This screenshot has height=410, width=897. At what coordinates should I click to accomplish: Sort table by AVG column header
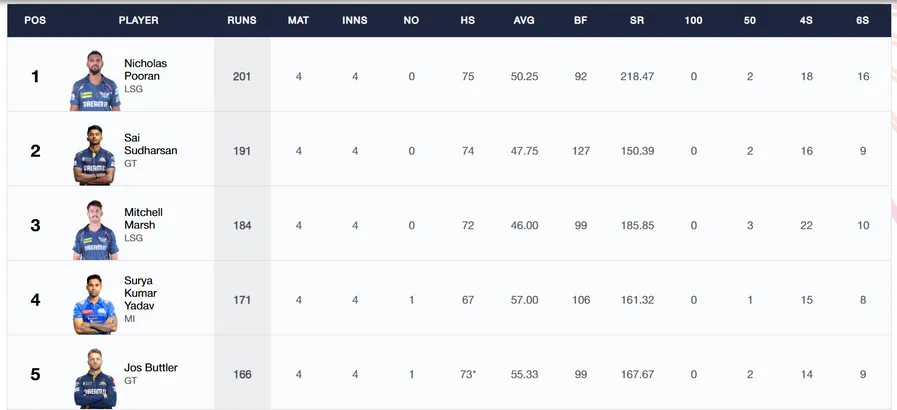tap(524, 20)
